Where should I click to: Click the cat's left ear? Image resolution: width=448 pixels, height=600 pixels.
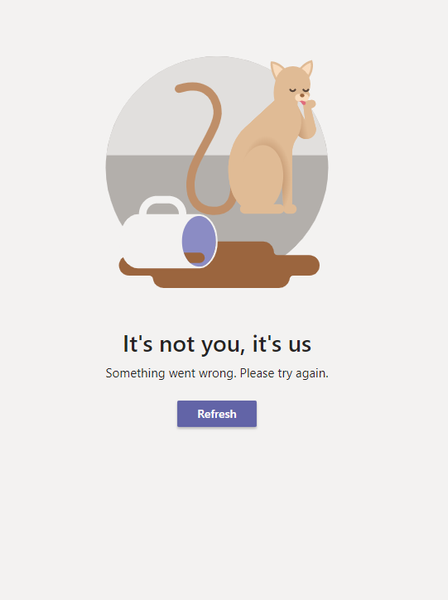tap(277, 69)
